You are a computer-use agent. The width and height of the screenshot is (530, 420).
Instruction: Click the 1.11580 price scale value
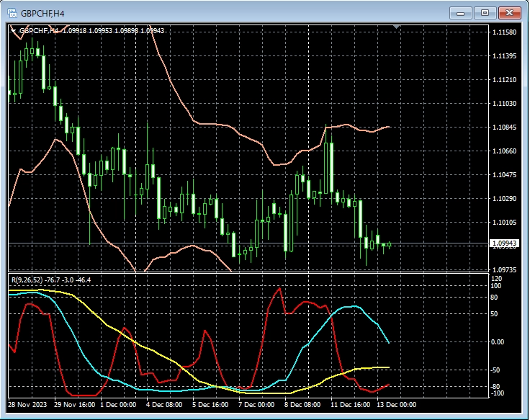tap(502, 32)
